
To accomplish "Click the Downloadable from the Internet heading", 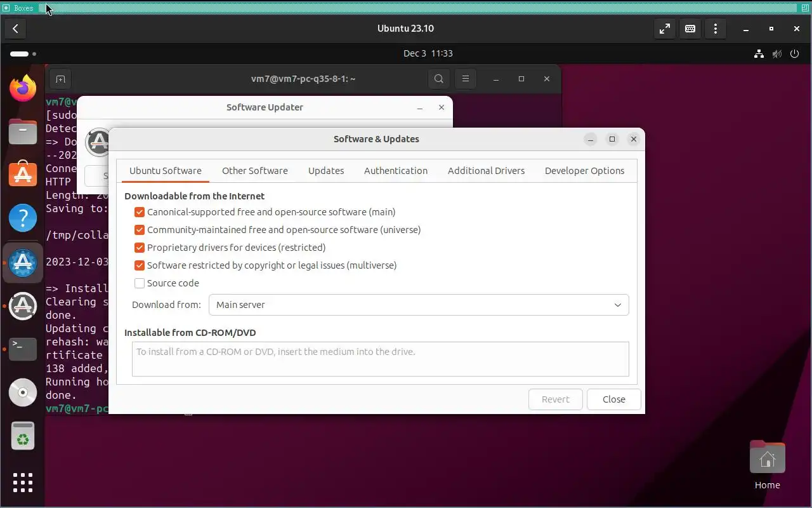I will (195, 196).
